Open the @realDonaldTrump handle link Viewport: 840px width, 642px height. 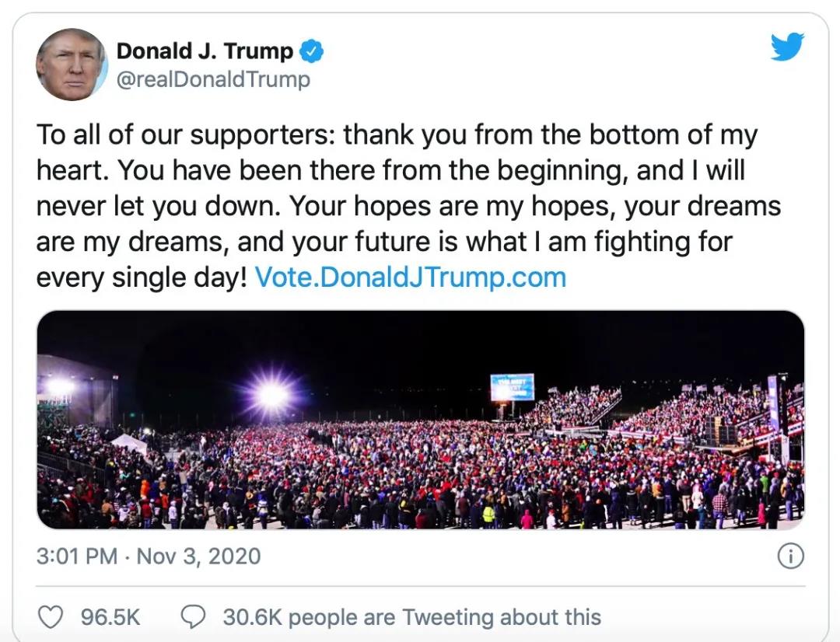pyautogui.click(x=212, y=79)
